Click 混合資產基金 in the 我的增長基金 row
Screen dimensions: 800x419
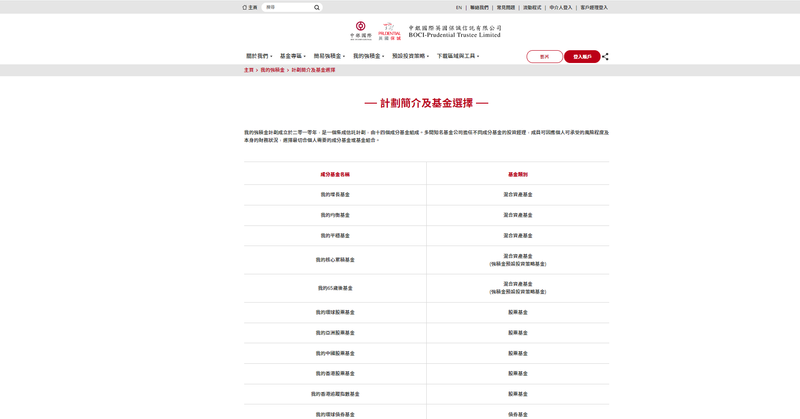click(518, 194)
